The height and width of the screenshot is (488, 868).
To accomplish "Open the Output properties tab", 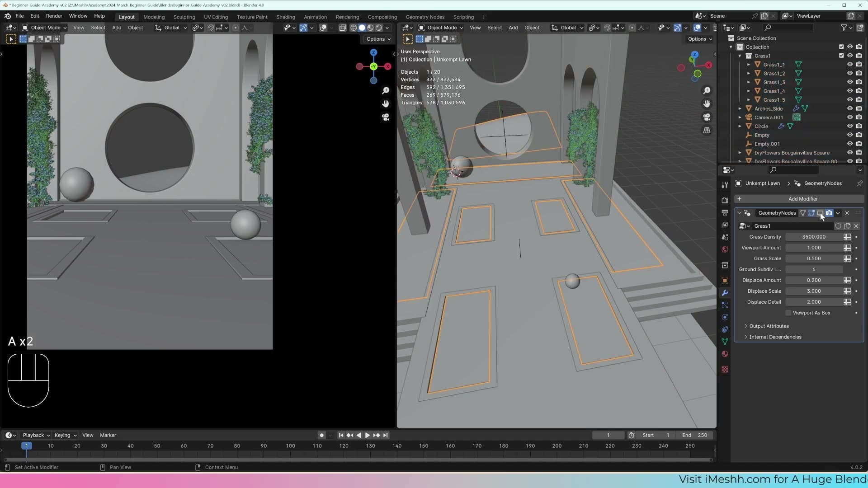I will point(725,212).
